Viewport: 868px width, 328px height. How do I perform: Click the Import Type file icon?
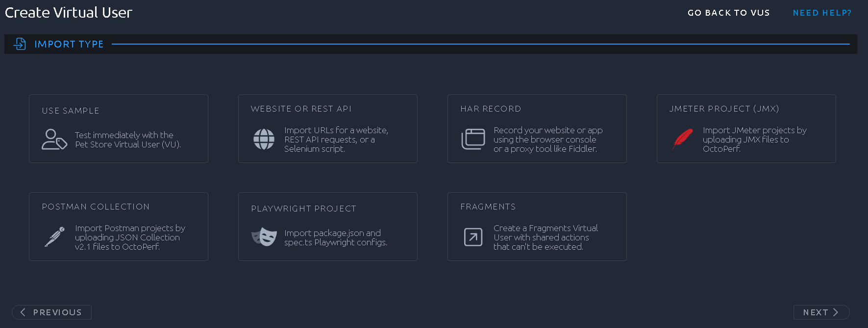tap(20, 44)
